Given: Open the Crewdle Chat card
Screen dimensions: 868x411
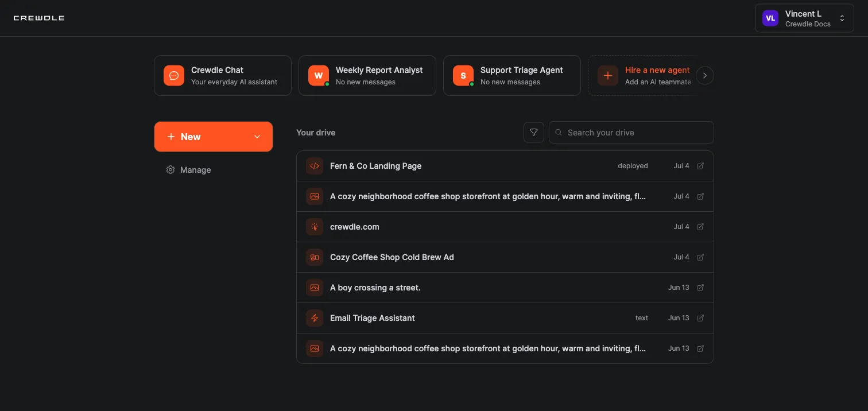Looking at the screenshot, I should 223,75.
